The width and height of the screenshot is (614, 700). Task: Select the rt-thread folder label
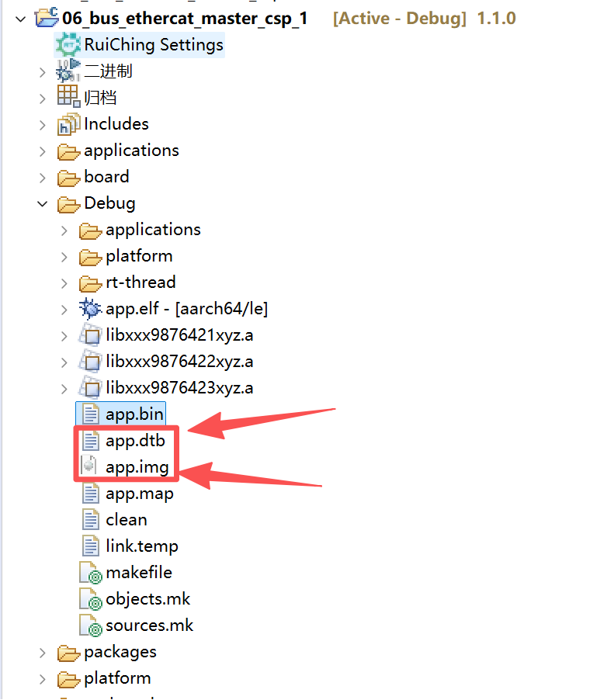pos(140,282)
